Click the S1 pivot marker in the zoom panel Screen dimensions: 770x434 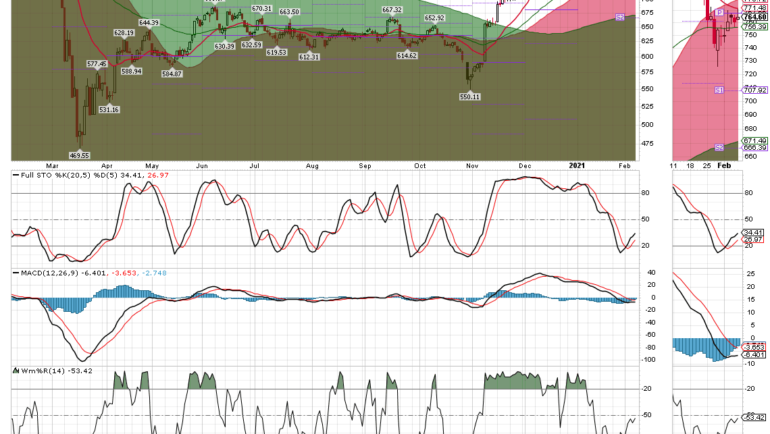[x=719, y=90]
